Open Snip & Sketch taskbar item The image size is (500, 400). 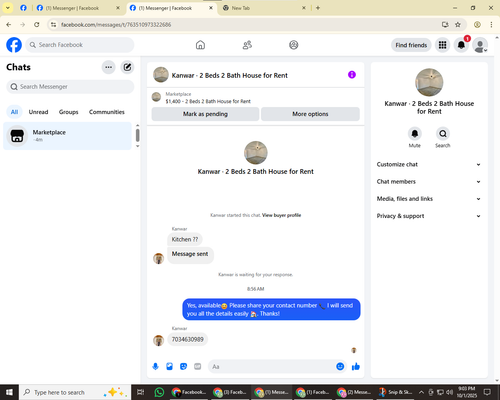click(395, 392)
